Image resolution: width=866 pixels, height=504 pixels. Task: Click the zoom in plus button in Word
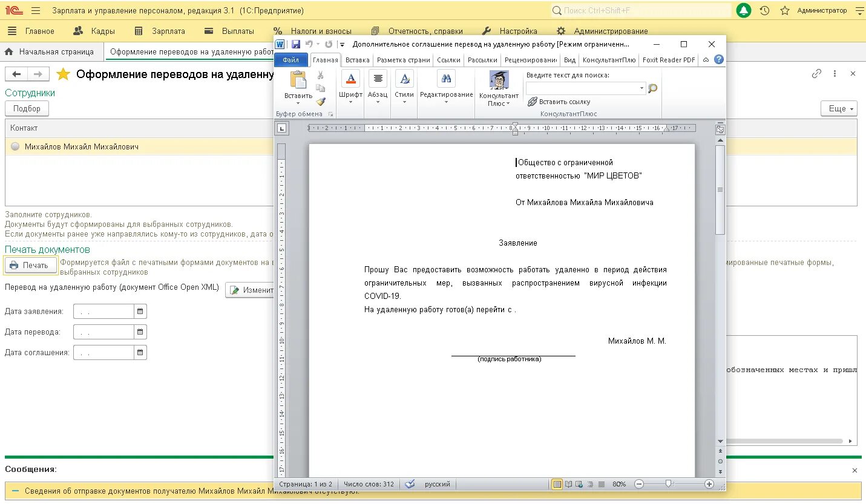point(709,484)
